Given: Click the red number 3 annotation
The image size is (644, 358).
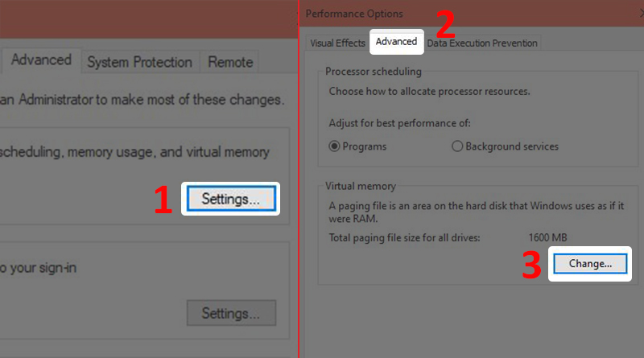Looking at the screenshot, I should (x=531, y=266).
